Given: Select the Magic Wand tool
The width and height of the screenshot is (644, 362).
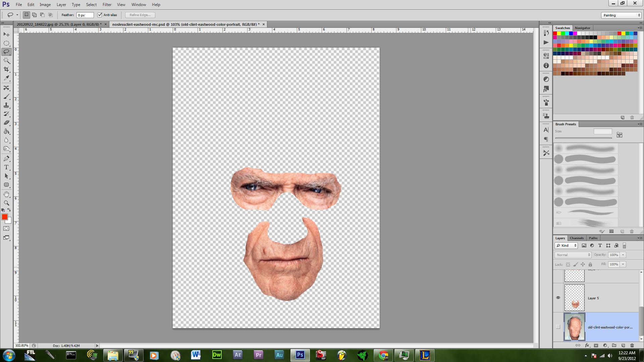Looking at the screenshot, I should [x=6, y=61].
